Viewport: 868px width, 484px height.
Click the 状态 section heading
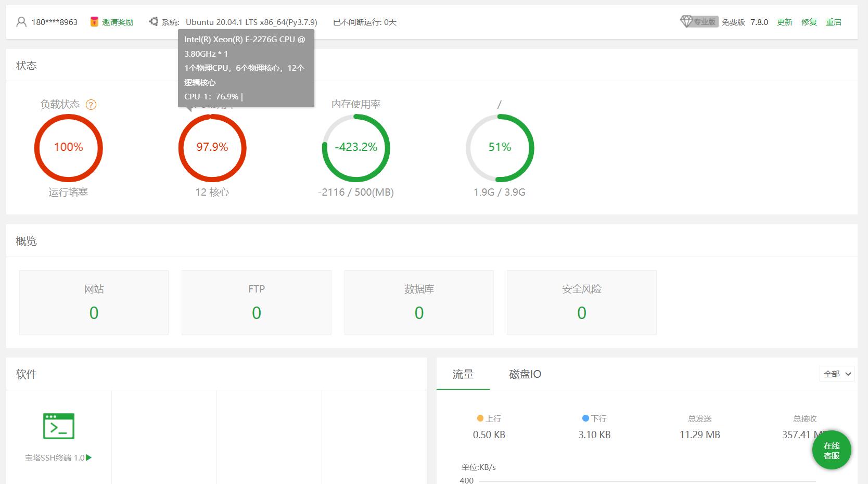[27, 66]
